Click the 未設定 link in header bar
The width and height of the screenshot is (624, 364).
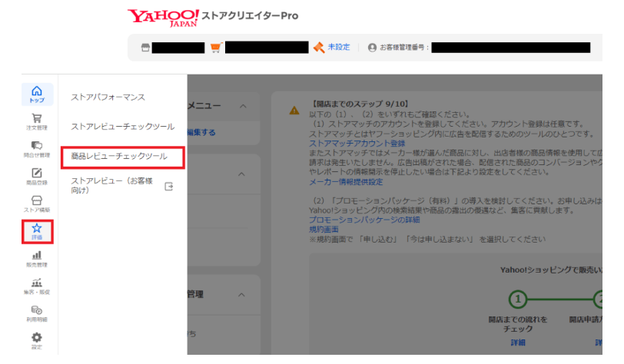[x=339, y=47]
